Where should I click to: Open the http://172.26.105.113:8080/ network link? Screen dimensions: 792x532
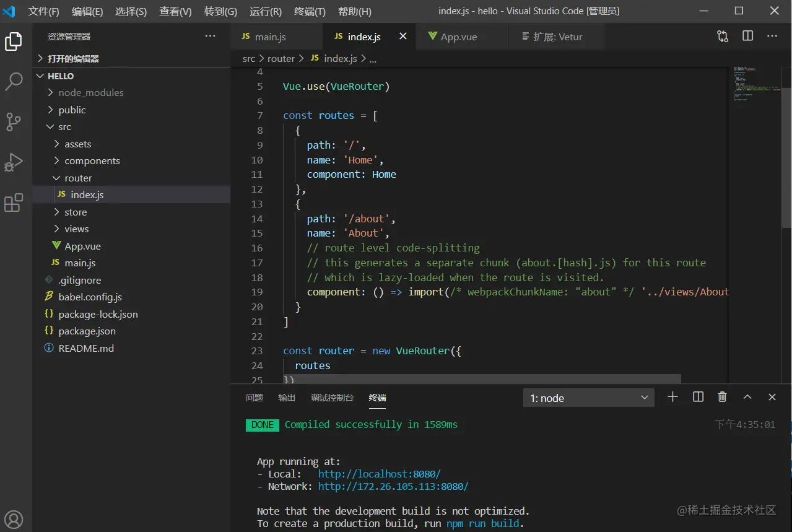coord(393,486)
